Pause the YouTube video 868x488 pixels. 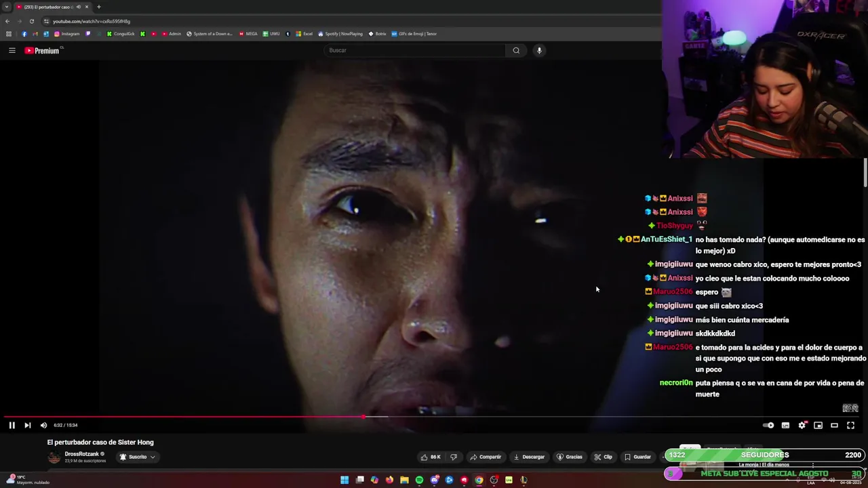[12, 425]
